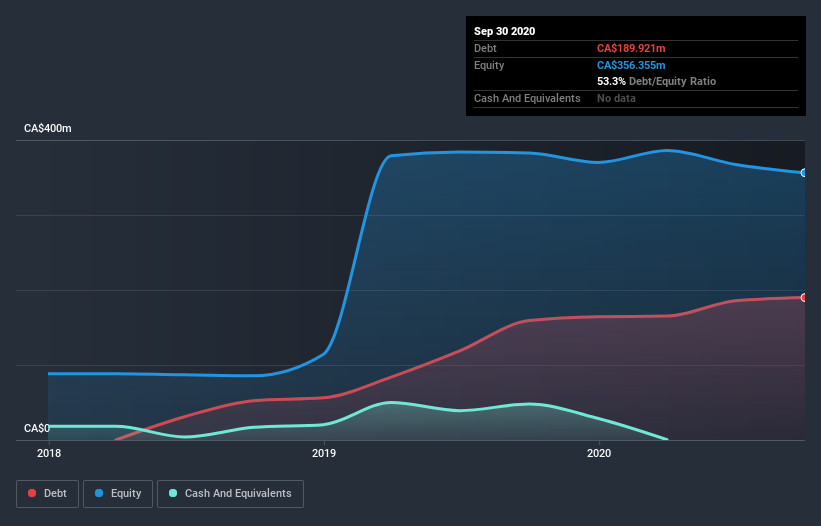Click Cash And Equivalents label in tooltip
The image size is (821, 526).
coord(527,98)
